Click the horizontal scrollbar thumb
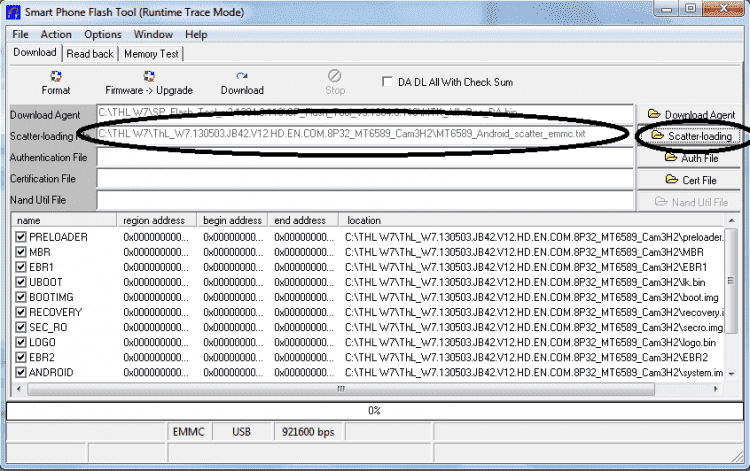The width and height of the screenshot is (750, 471). [x=341, y=389]
